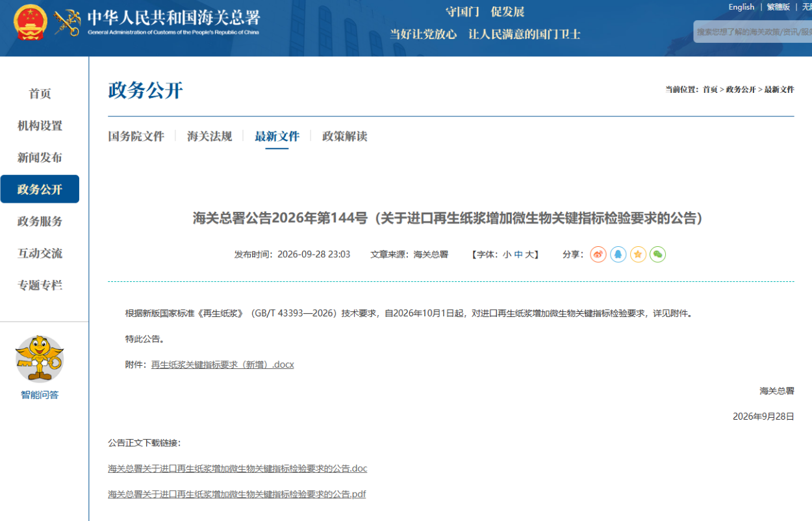The width and height of the screenshot is (812, 521).
Task: Share via WeChat icon
Action: point(658,254)
